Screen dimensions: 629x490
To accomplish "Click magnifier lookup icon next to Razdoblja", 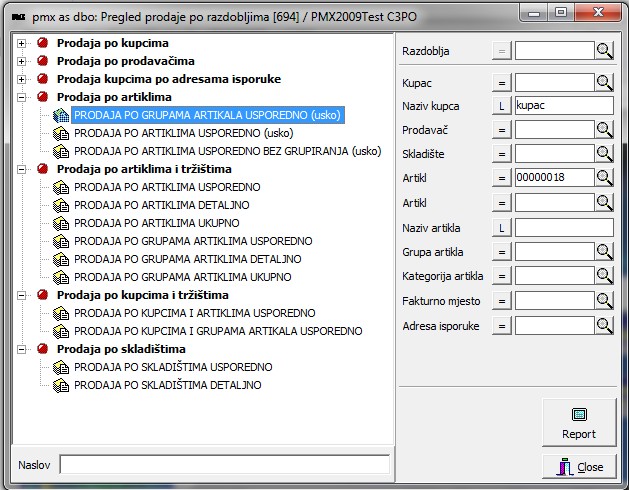I will [605, 51].
